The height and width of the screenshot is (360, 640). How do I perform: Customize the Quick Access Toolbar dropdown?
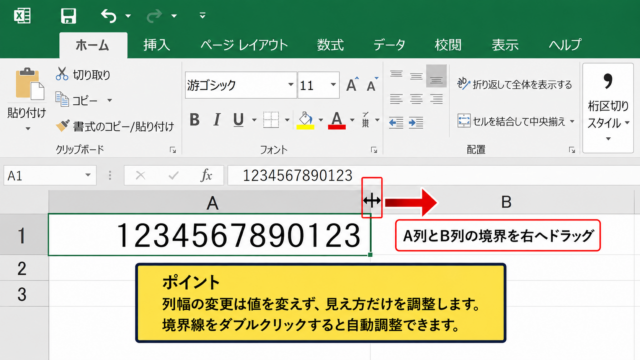202,16
